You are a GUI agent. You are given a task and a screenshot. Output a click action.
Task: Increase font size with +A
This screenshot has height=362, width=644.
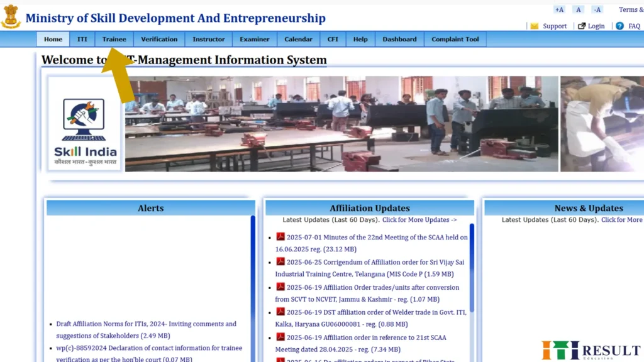[x=559, y=9]
